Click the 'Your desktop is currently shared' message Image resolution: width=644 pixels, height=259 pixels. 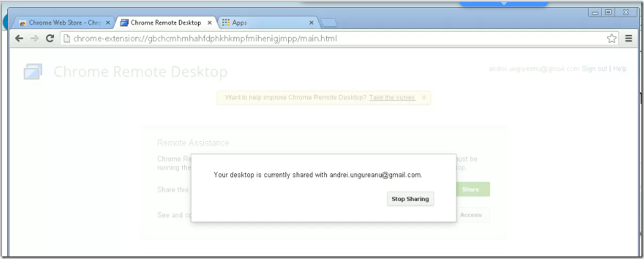click(x=318, y=175)
